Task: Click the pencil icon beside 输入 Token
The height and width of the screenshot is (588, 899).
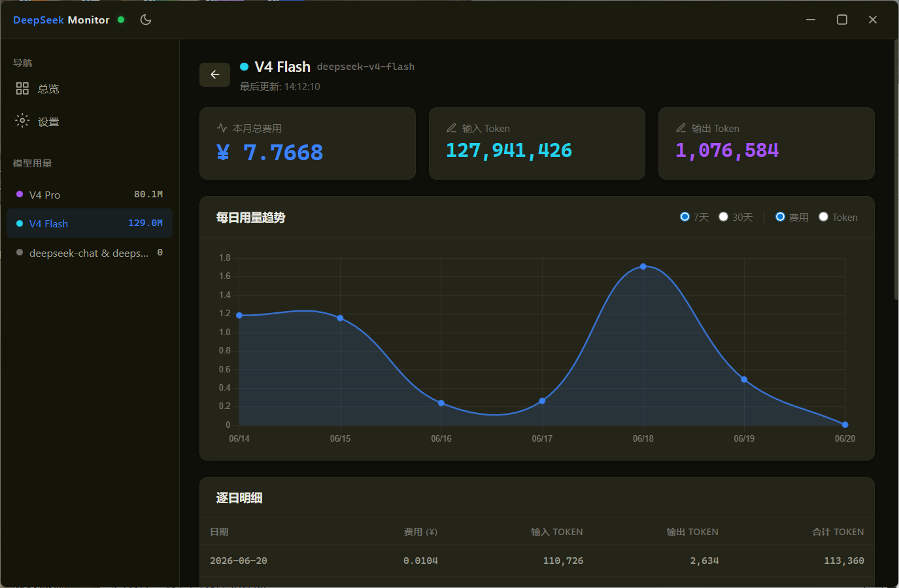Action: coord(451,128)
